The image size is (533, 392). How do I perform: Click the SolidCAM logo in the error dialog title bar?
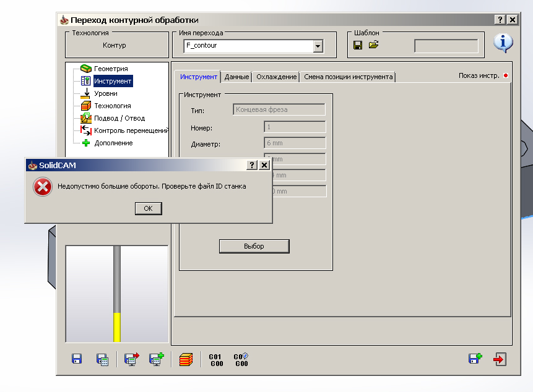[x=33, y=165]
